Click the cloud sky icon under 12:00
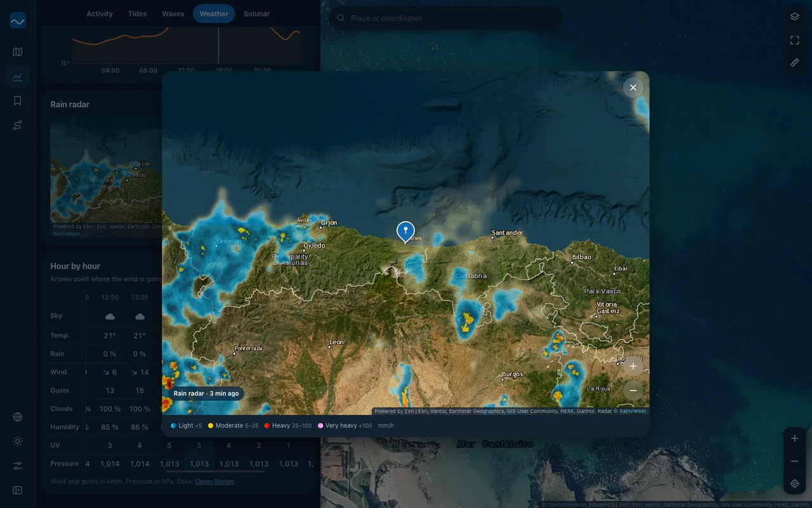Viewport: 812px width, 508px height. (x=110, y=316)
